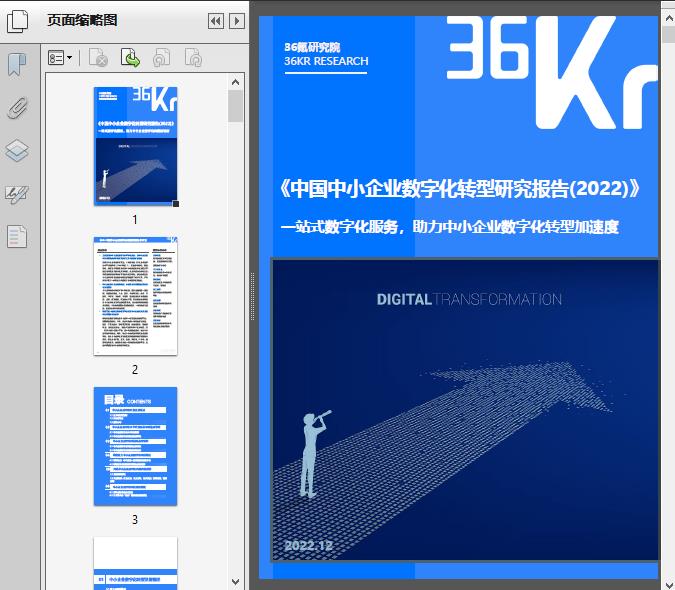Click the report title 中国中小企业数字化转型研究报告
The image size is (675, 590).
coord(459,188)
